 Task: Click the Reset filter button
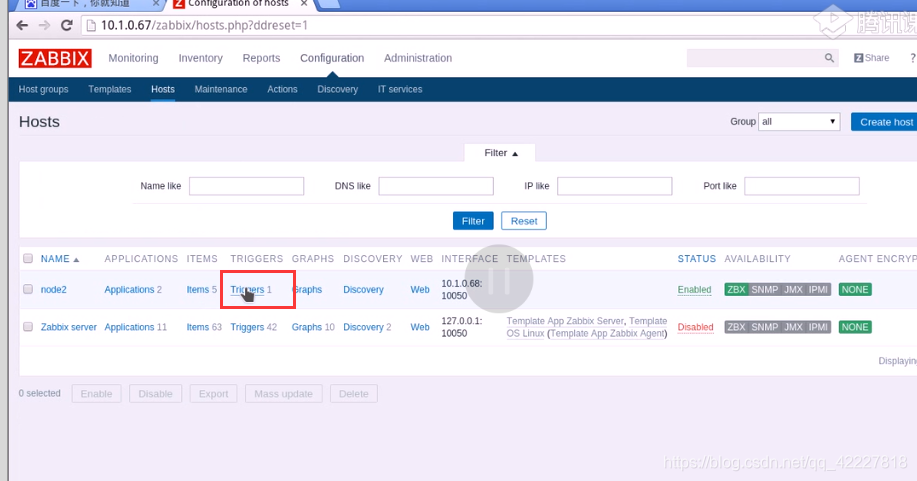tap(524, 221)
